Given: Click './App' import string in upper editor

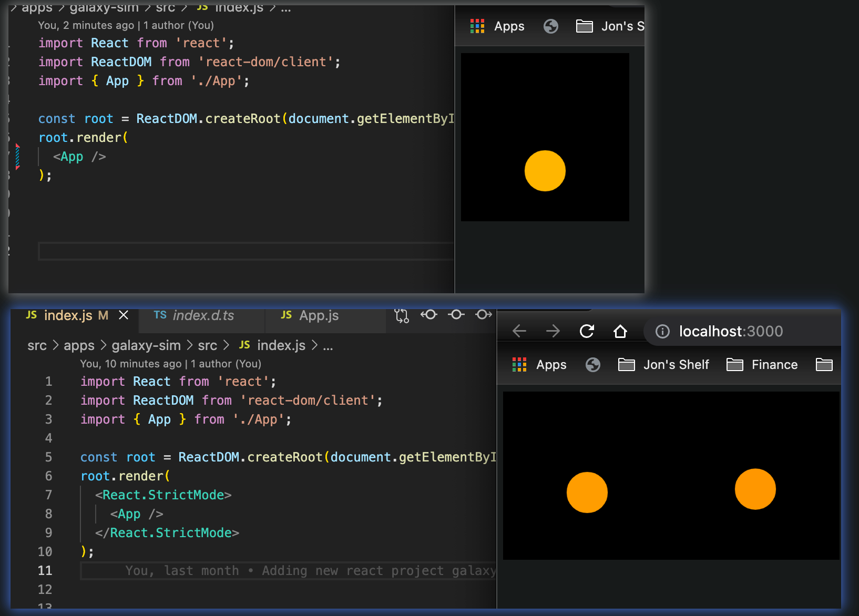Looking at the screenshot, I should pos(216,81).
